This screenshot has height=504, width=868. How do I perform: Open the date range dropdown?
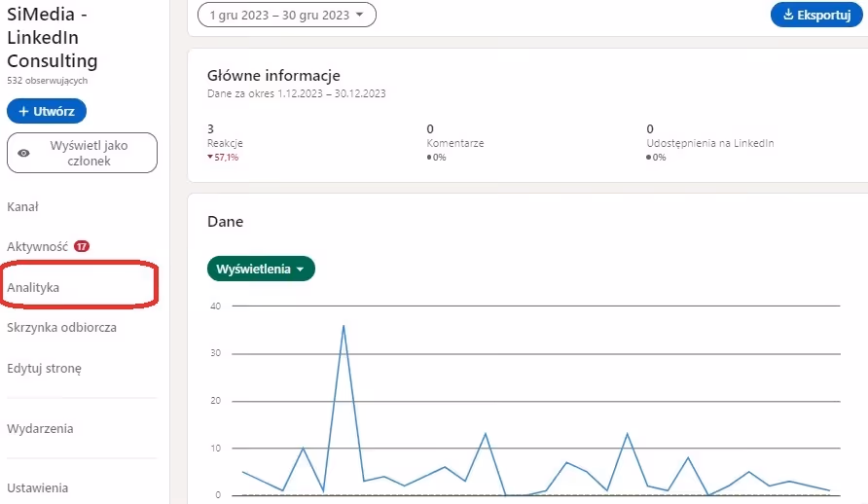pyautogui.click(x=287, y=15)
